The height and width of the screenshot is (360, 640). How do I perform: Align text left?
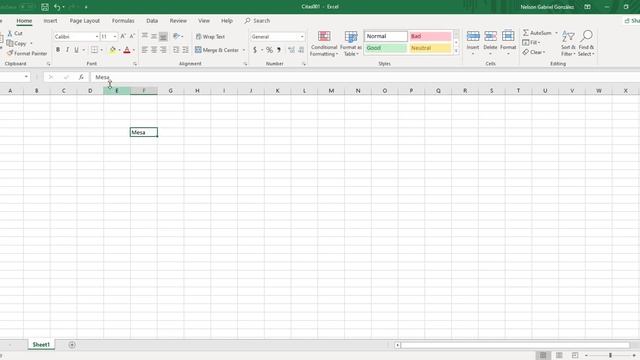click(x=144, y=50)
